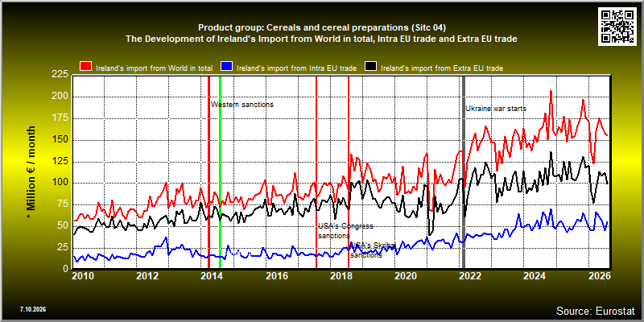Click the red vertical marker line at 2018

click(349, 172)
